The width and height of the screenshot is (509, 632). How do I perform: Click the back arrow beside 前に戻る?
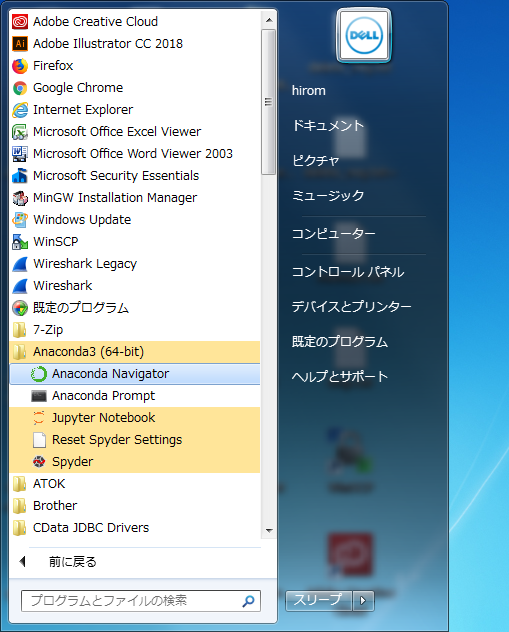coord(23,561)
